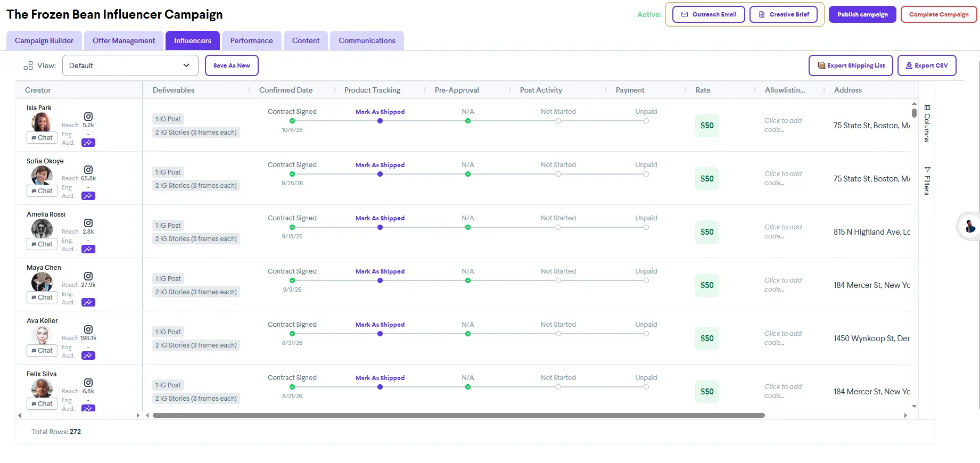This screenshot has height=463, width=980.
Task: Click Instagram icon in Amelia Rossi row
Action: 88,223
